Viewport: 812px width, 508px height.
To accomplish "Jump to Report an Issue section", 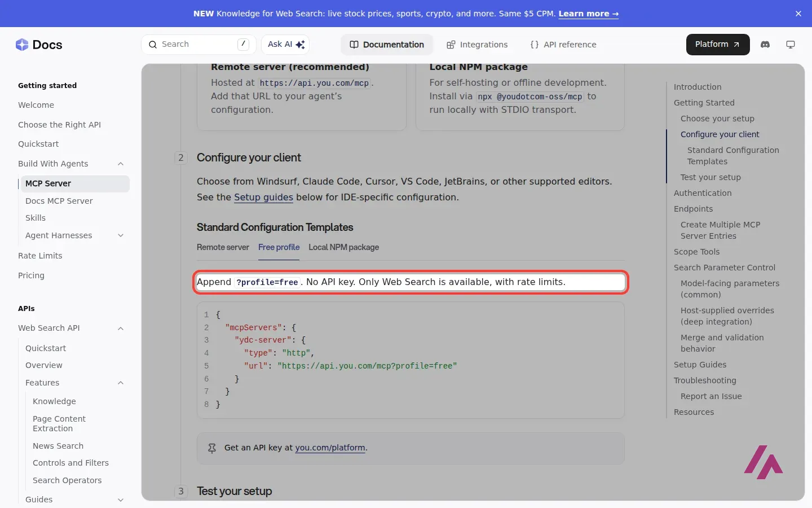I will (x=711, y=396).
